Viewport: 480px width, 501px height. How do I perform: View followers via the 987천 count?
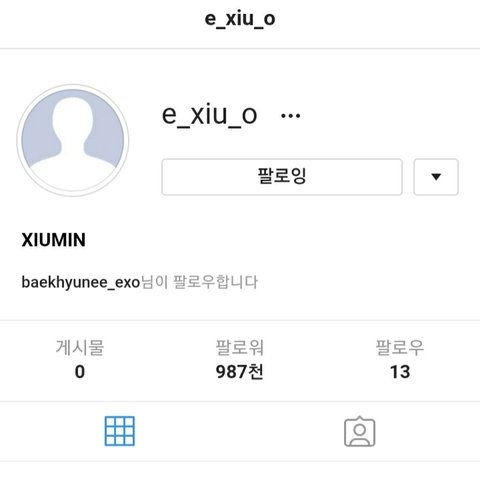pyautogui.click(x=240, y=372)
